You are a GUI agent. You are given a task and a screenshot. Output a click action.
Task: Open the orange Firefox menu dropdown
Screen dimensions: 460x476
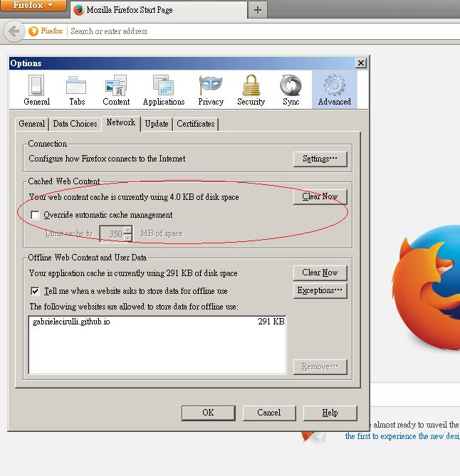tap(33, 6)
